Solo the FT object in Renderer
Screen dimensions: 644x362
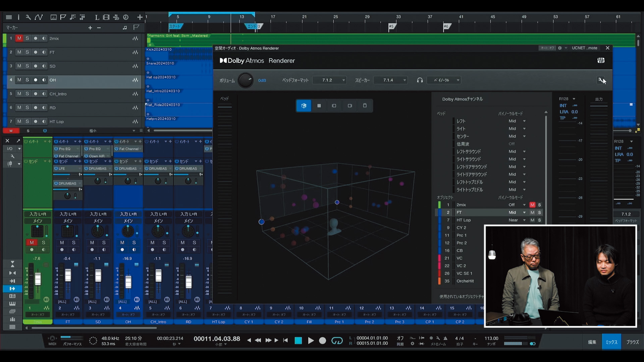(x=539, y=212)
